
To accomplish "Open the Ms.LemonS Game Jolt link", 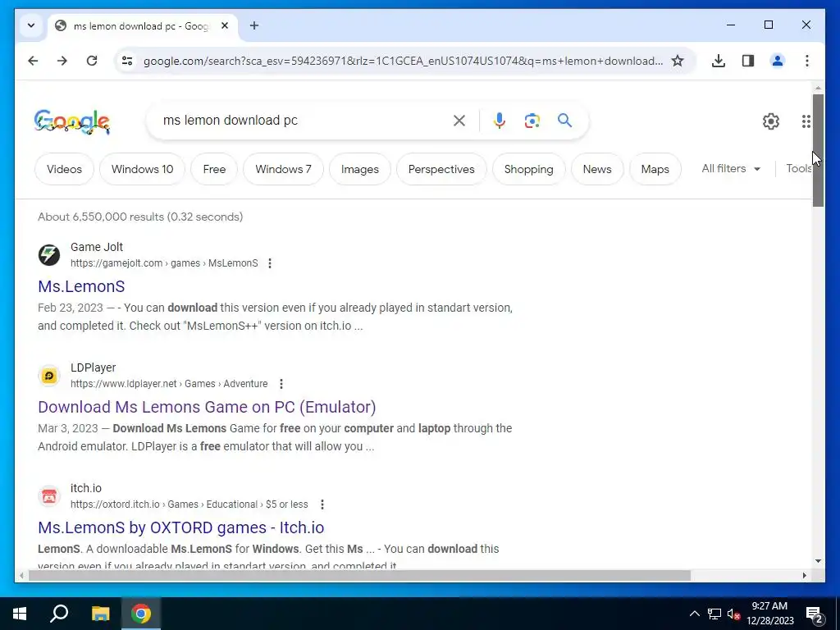I will click(x=81, y=286).
